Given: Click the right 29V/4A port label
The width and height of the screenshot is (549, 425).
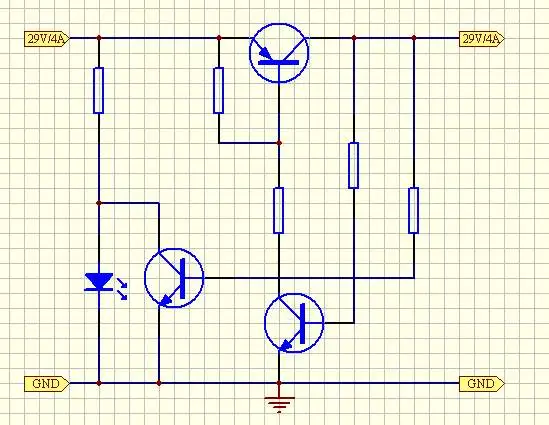Looking at the screenshot, I should 482,39.
